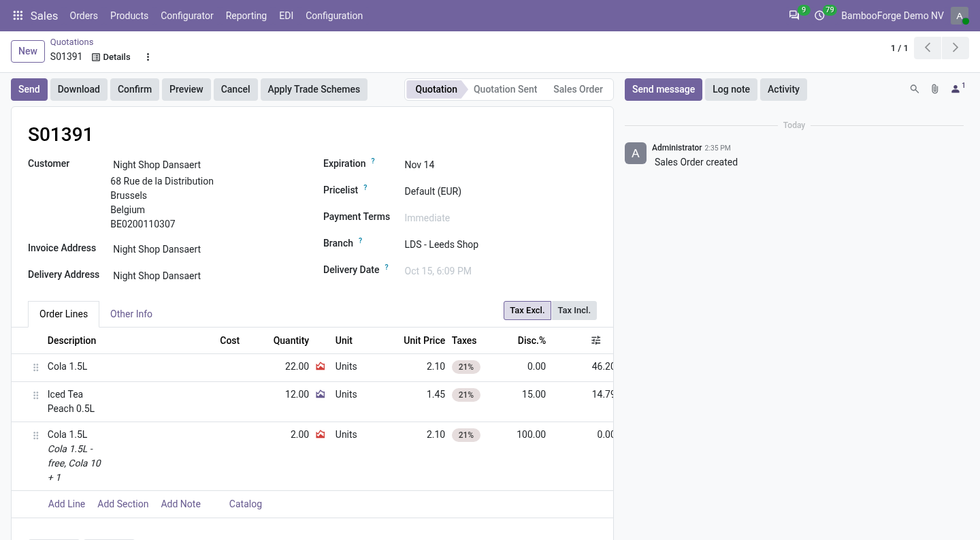Search messages in the chatter
The width and height of the screenshot is (980, 540).
[915, 89]
